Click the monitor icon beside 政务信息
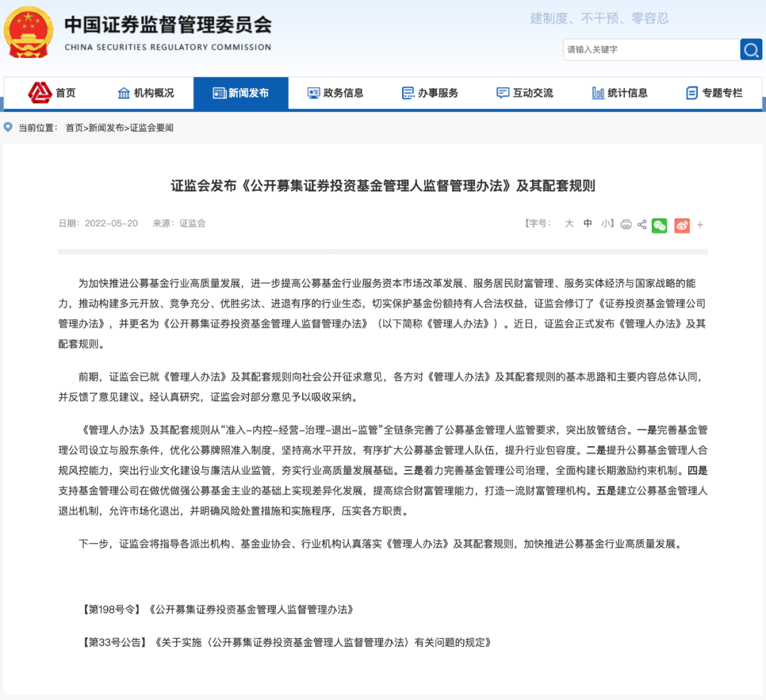Screen dimensions: 766x700 [x=313, y=93]
